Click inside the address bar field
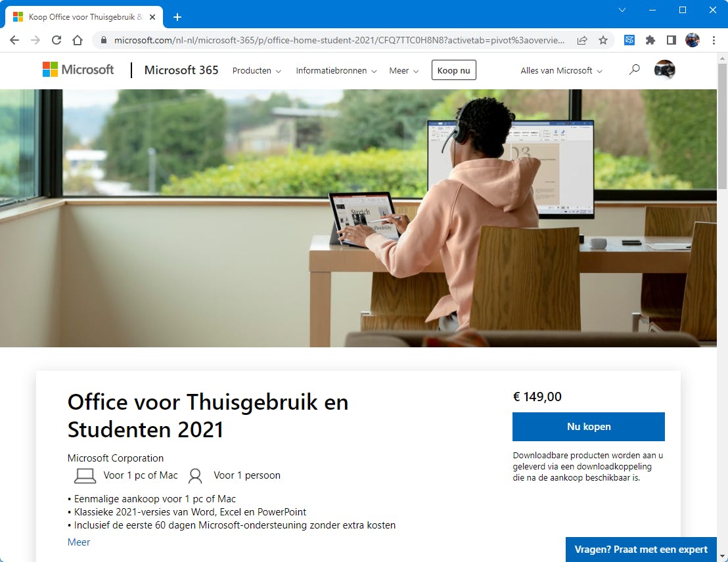Viewport: 728px width, 562px height. [x=329, y=40]
